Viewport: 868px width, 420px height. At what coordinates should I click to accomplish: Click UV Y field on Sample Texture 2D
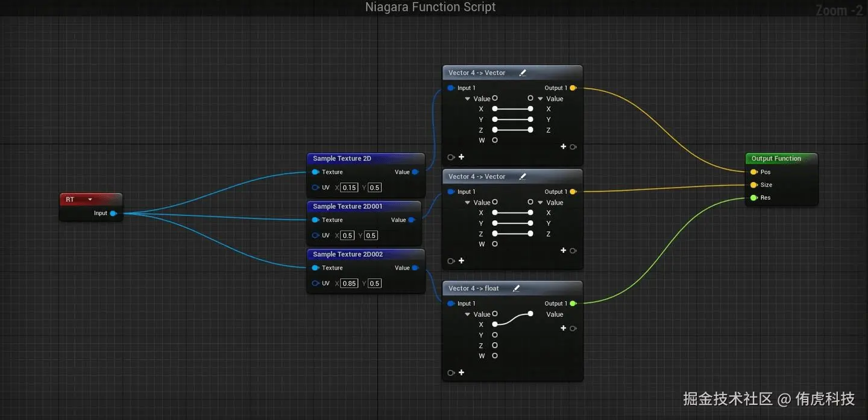click(375, 188)
